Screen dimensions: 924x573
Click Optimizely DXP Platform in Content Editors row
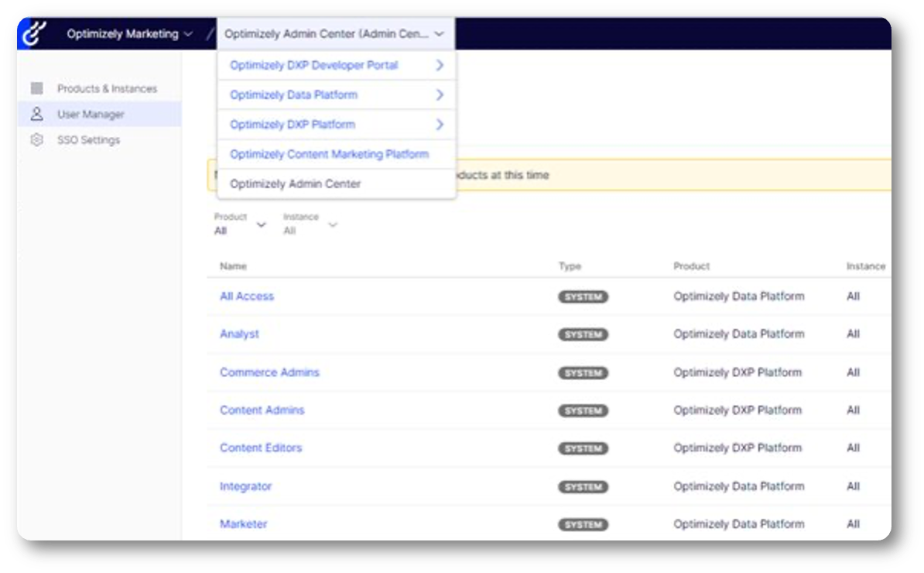[x=737, y=448]
